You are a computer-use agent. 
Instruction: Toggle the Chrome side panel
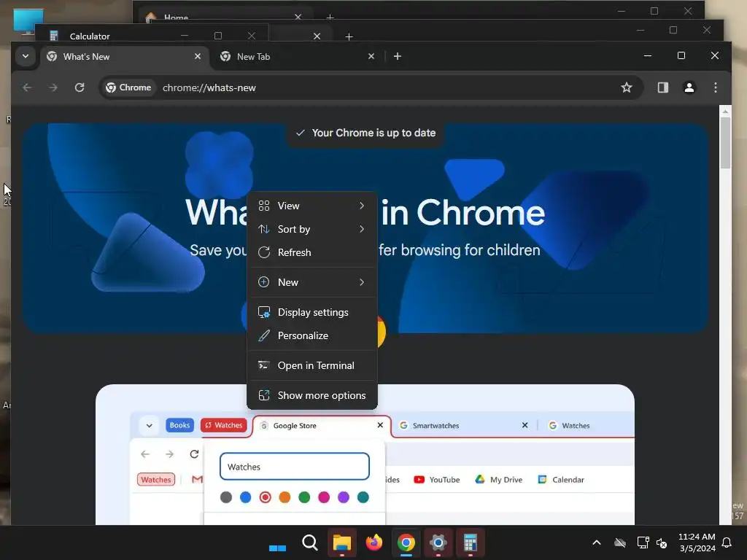[x=662, y=87]
